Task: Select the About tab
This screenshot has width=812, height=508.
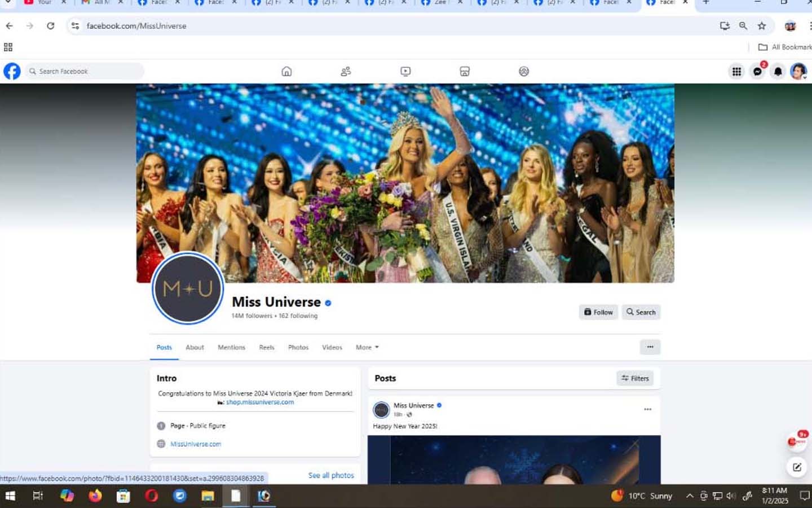Action: click(x=195, y=348)
